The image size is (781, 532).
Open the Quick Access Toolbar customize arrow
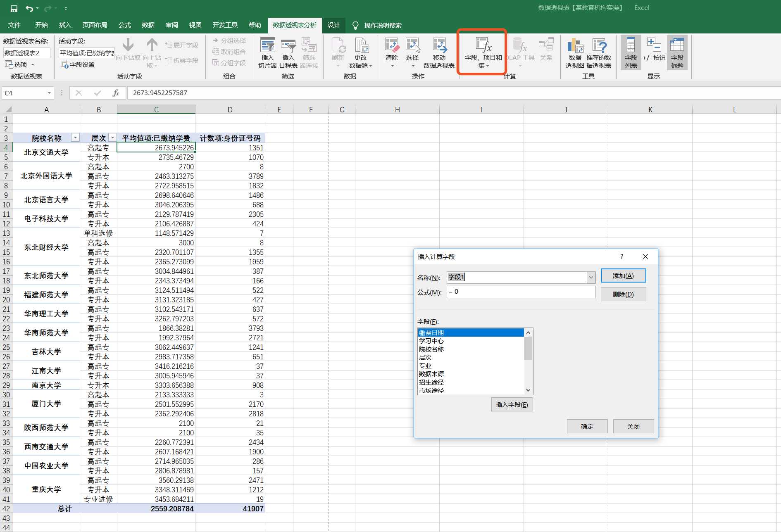click(66, 8)
